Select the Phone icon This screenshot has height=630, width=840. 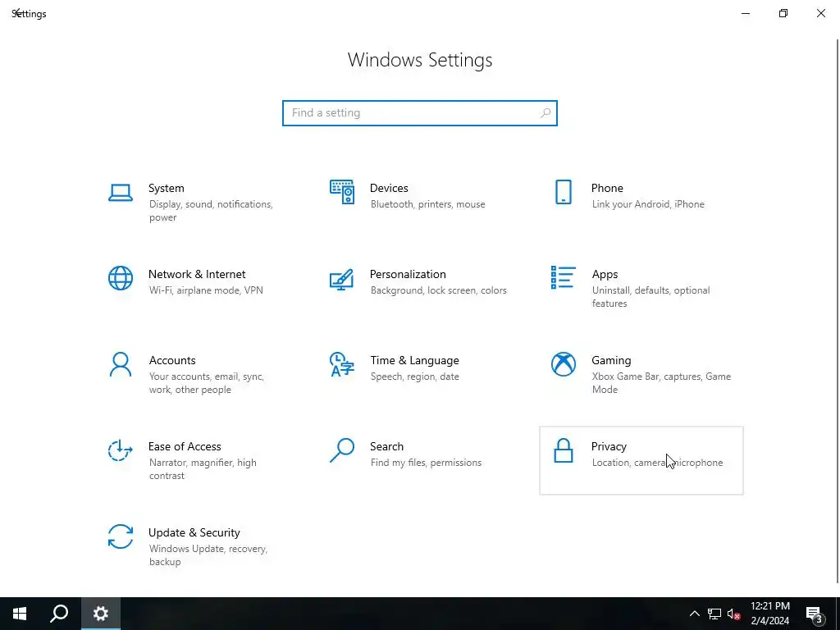tap(563, 192)
